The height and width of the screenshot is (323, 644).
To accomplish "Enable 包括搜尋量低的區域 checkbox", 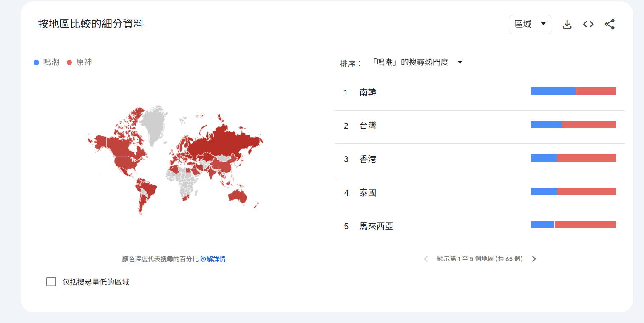I will (51, 282).
